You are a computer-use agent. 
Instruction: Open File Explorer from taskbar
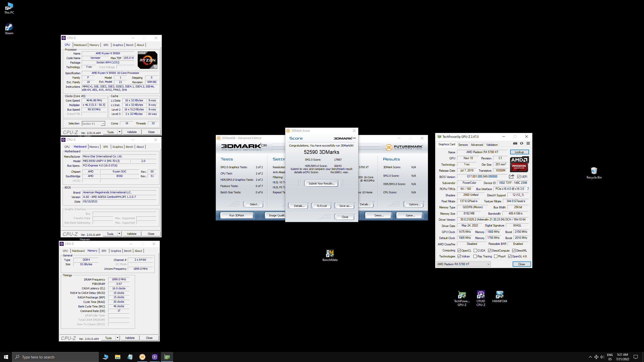[117, 357]
